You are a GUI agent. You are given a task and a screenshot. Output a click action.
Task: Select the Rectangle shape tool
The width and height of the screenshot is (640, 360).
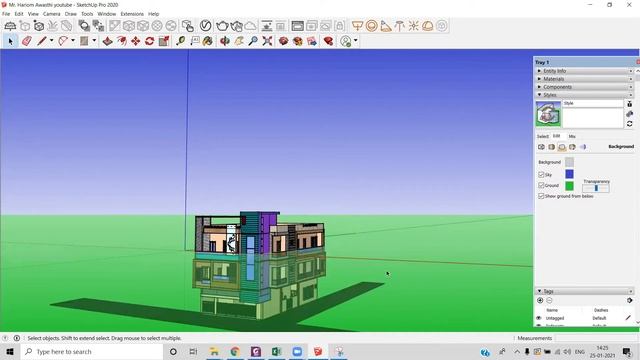click(x=84, y=41)
